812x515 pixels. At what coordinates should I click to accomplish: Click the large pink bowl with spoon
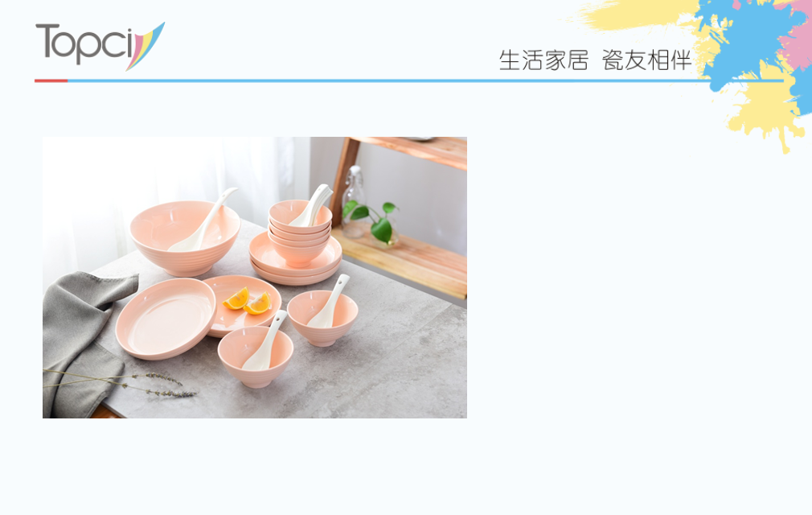pos(185,237)
